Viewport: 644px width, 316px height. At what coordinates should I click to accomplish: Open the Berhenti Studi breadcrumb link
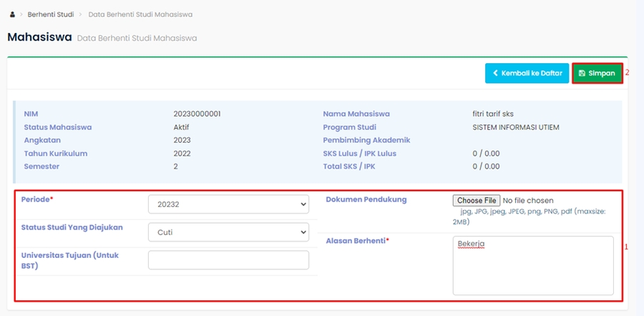(x=50, y=14)
